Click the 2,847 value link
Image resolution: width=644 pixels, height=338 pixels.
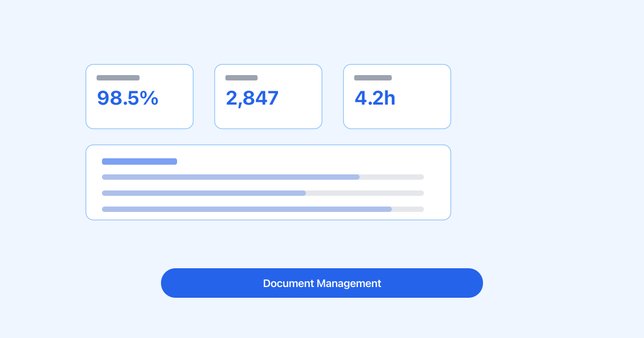click(252, 98)
